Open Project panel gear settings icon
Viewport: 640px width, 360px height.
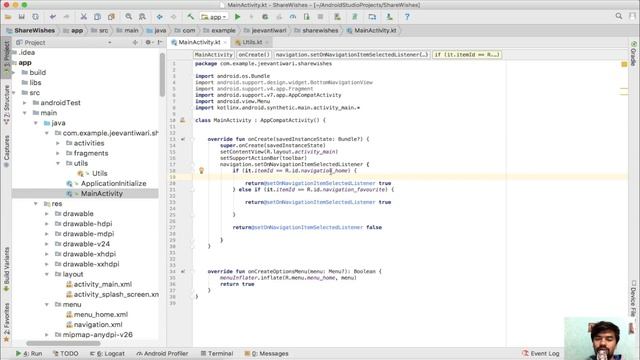pyautogui.click(x=148, y=42)
